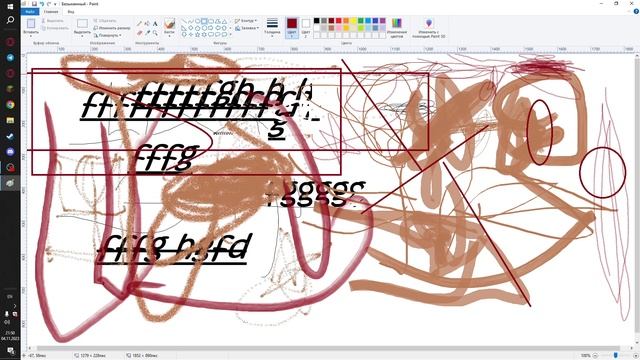Expand the shapes gallery more arrow
Screen dimensions: 640x360
pyautogui.click(x=231, y=34)
